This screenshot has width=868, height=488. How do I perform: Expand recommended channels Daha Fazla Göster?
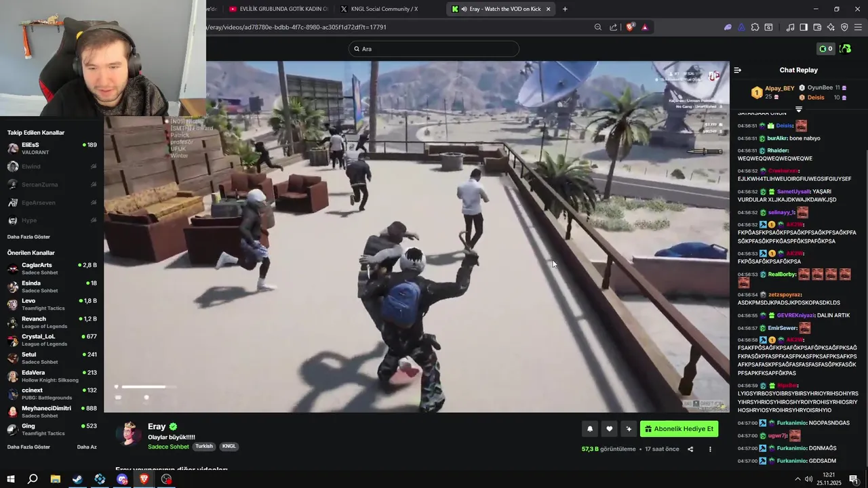28,447
